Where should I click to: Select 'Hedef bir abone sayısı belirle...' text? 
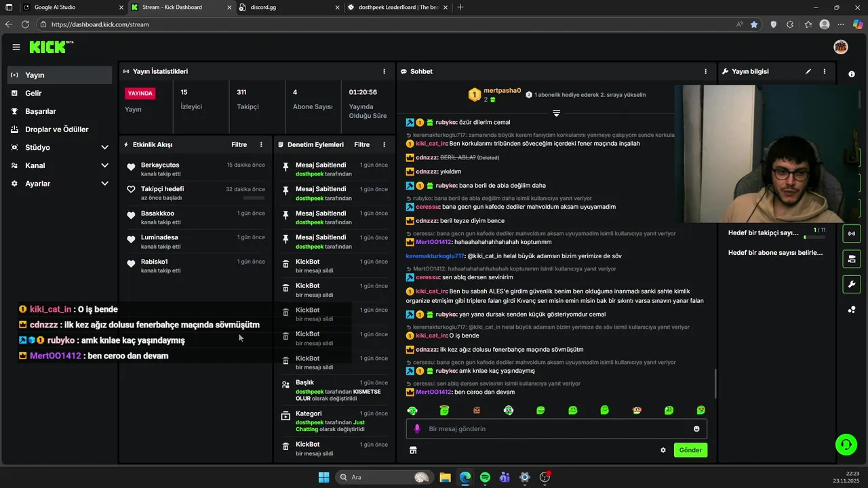[x=775, y=253]
